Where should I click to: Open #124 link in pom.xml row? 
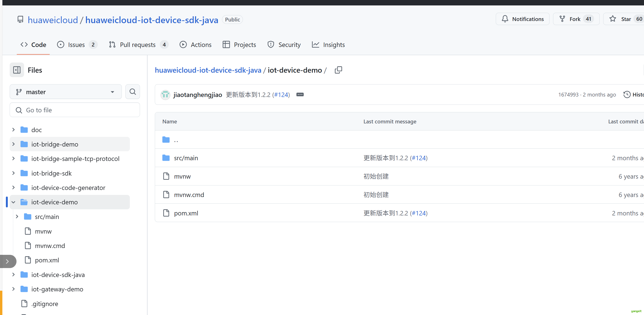419,213
